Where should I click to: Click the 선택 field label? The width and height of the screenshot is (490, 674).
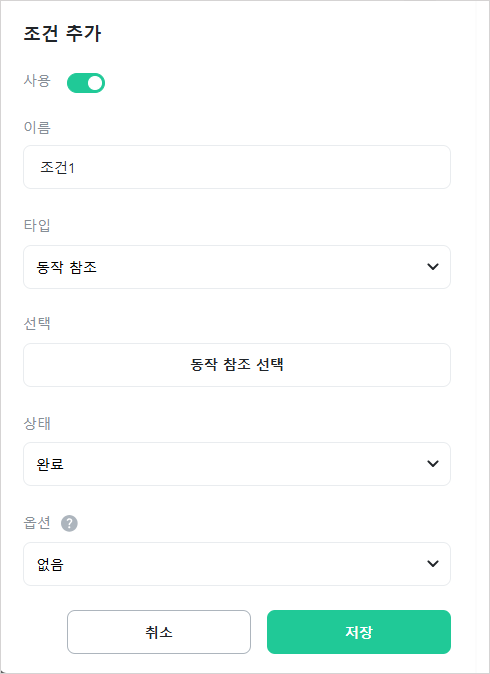tap(37, 323)
